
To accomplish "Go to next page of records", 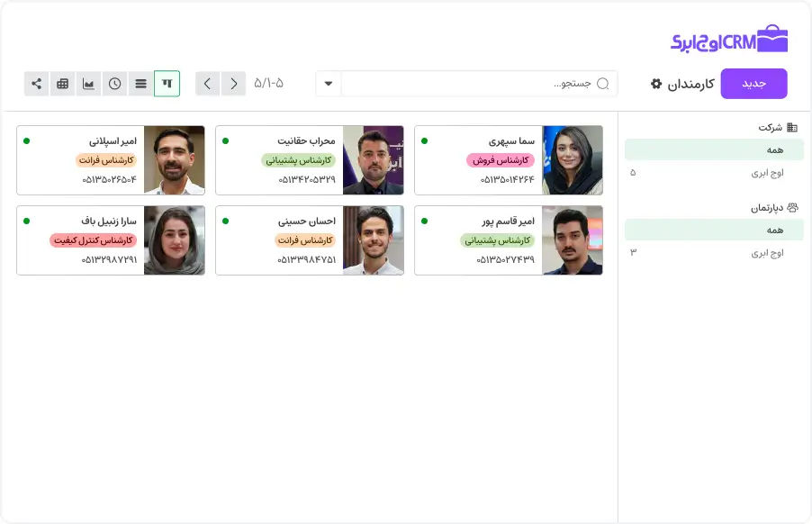I will coord(208,84).
